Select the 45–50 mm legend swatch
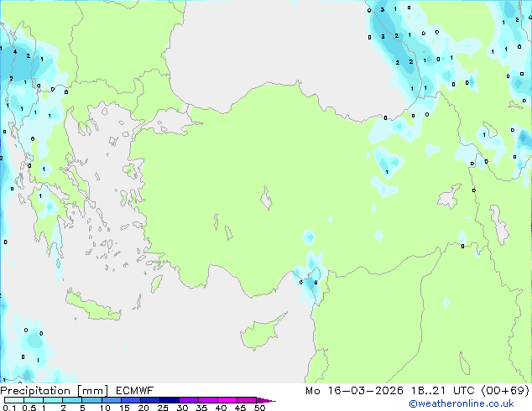The image size is (532, 411). tap(247, 400)
